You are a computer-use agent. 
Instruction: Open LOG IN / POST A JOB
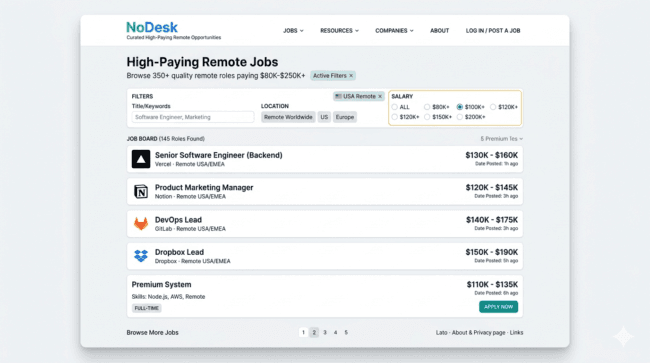tap(493, 31)
